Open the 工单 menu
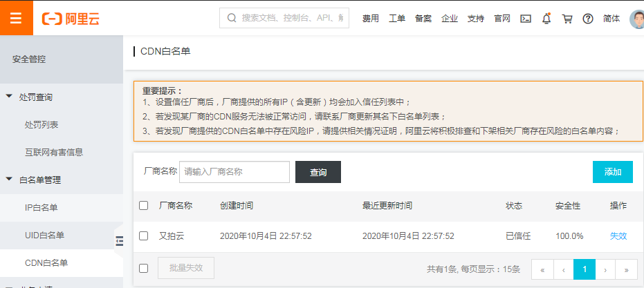This screenshot has height=288, width=644. [x=397, y=19]
